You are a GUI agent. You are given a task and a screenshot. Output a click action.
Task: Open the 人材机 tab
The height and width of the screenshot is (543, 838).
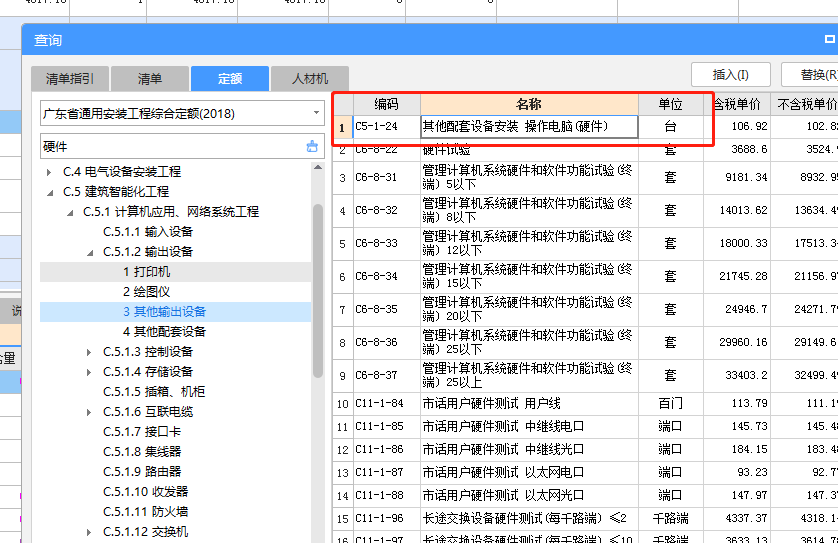coord(310,79)
